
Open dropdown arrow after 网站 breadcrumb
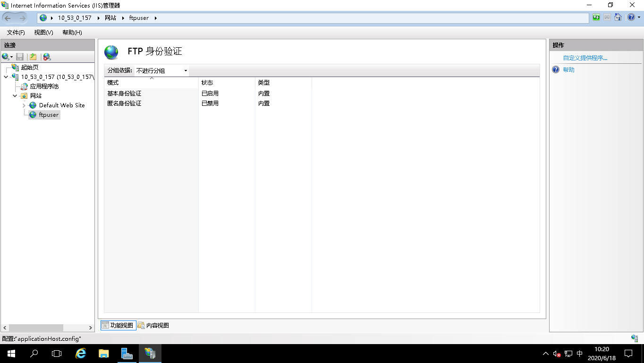click(x=123, y=18)
